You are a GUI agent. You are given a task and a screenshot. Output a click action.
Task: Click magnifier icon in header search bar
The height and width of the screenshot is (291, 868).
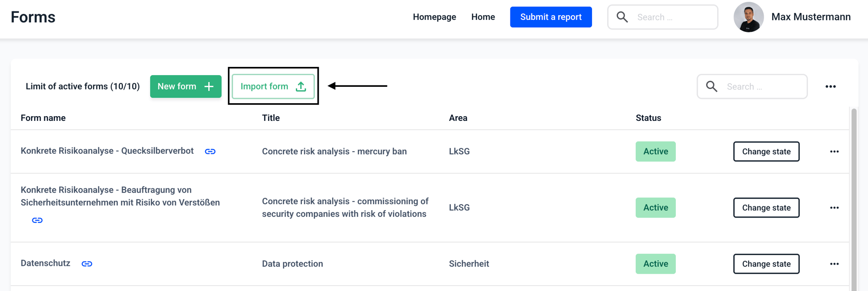click(x=622, y=17)
